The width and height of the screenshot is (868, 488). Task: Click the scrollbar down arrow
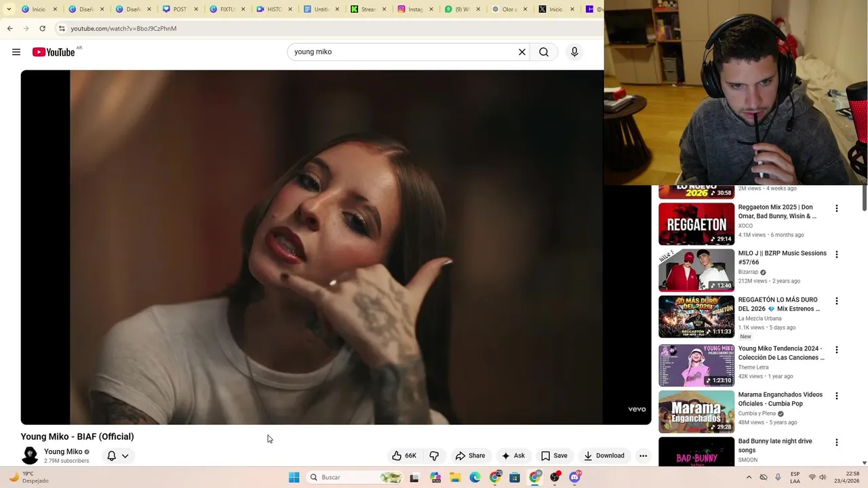[864, 463]
